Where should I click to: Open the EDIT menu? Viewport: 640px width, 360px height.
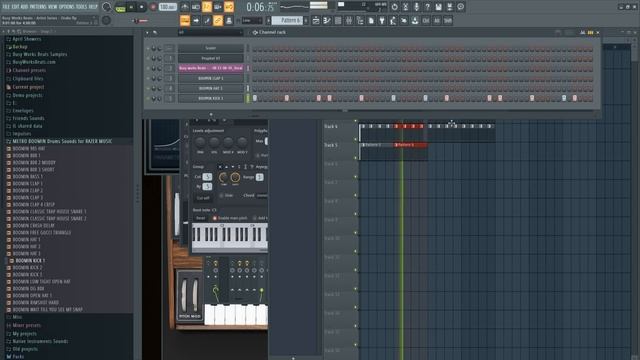[x=17, y=7]
